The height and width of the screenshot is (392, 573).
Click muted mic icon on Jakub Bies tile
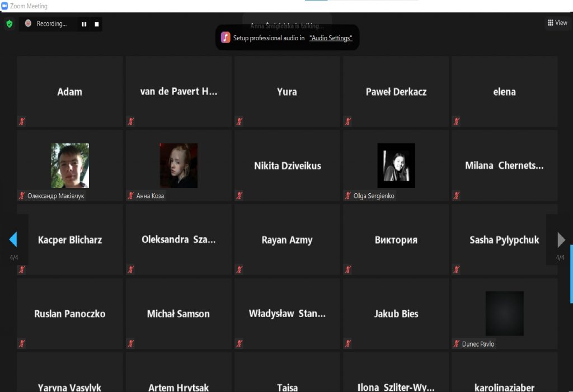coord(347,343)
